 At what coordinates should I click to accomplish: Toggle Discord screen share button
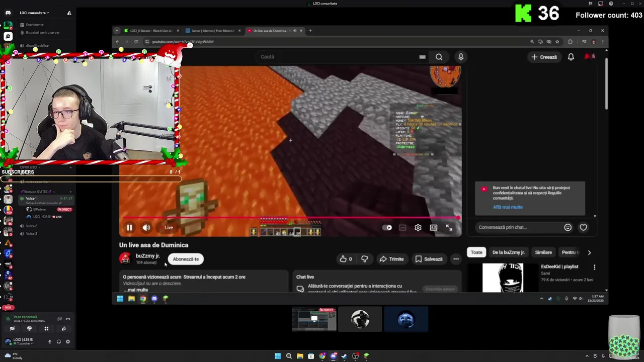click(x=29, y=329)
